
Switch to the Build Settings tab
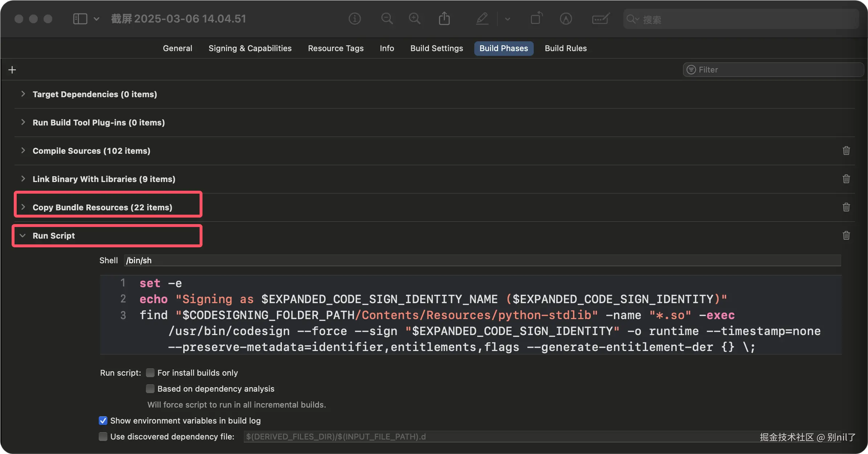click(x=437, y=48)
